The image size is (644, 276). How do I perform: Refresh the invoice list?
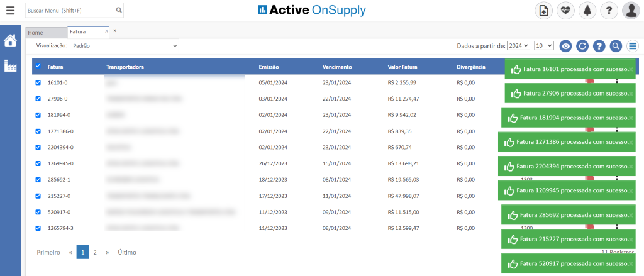[582, 47]
